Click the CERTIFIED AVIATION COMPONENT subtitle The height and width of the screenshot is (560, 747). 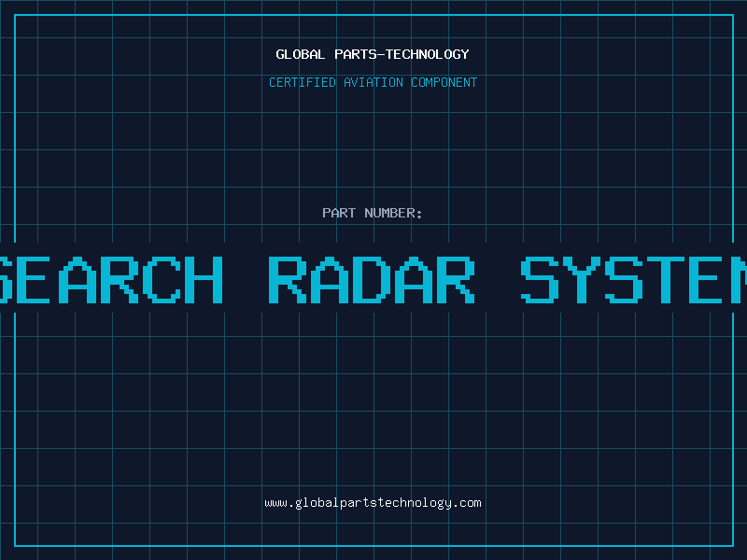pyautogui.click(x=373, y=82)
